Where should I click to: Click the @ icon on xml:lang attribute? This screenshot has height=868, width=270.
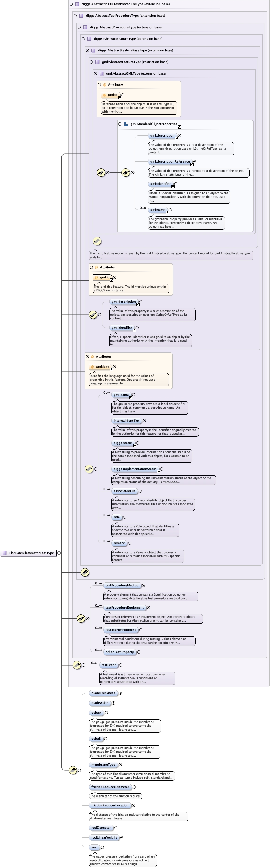[93, 367]
